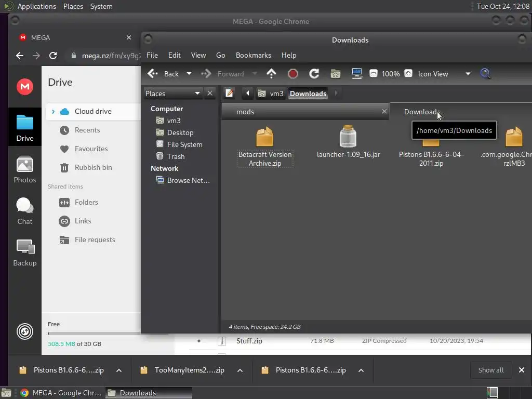Open Places sidebar selector dropdown
Viewport: 532px width, 399px height.
tap(172, 94)
